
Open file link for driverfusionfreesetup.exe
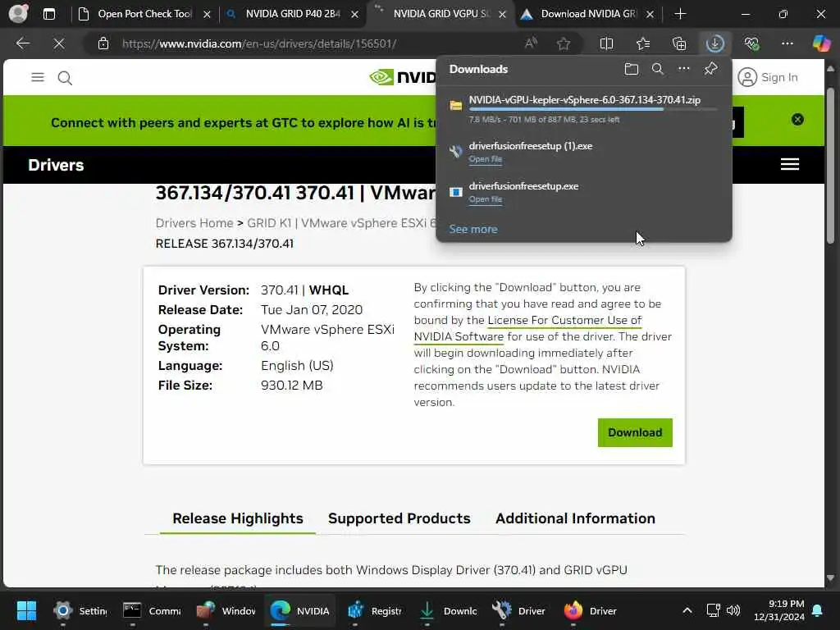[x=486, y=199]
